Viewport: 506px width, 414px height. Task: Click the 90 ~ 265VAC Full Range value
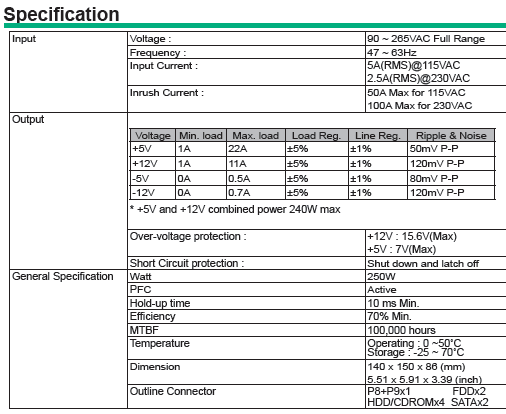tap(426, 39)
